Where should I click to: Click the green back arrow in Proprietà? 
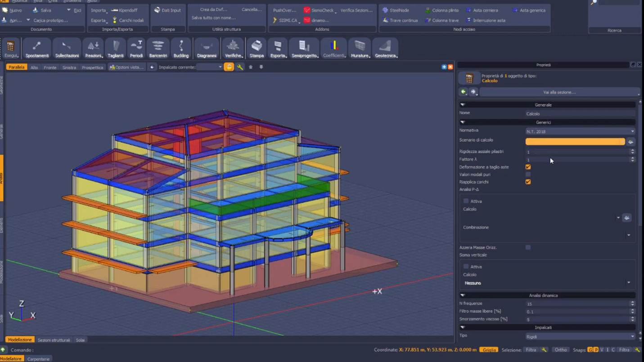(463, 92)
